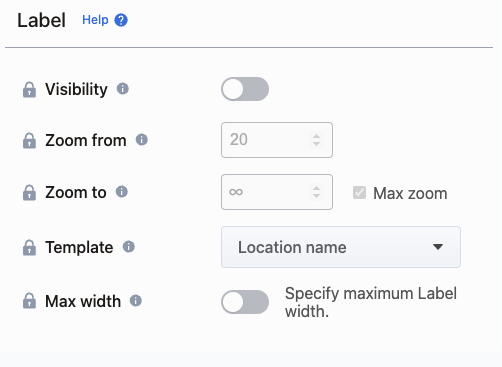
Task: Open the Visibility info icon
Action: pos(123,89)
